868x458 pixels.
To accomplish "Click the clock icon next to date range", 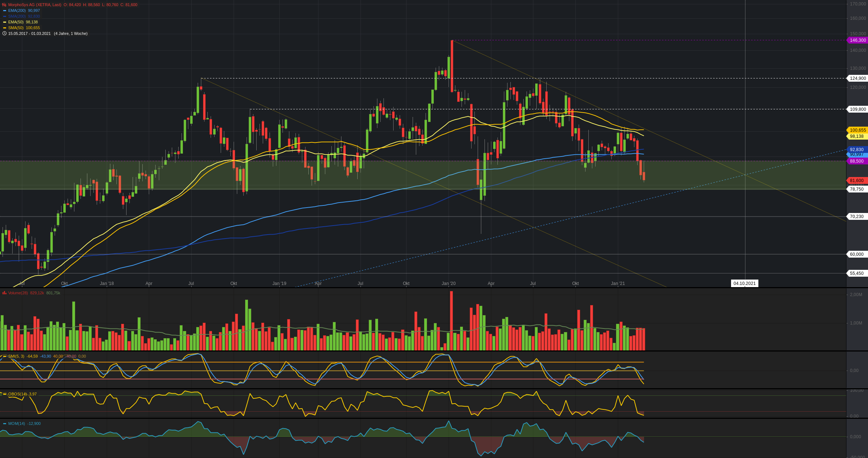I will 4,33.
